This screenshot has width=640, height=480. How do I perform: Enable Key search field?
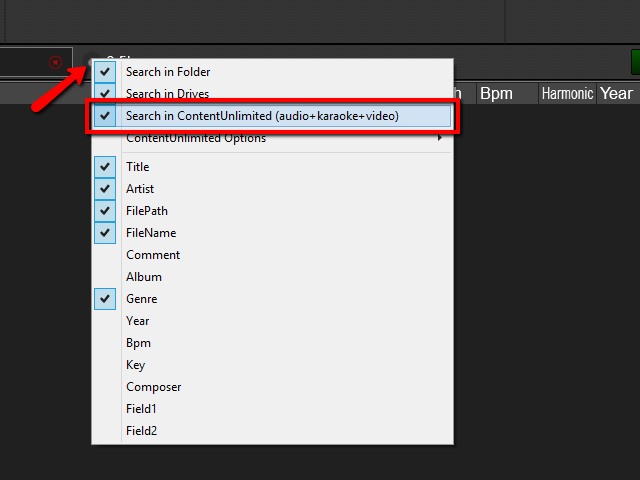click(x=272, y=365)
